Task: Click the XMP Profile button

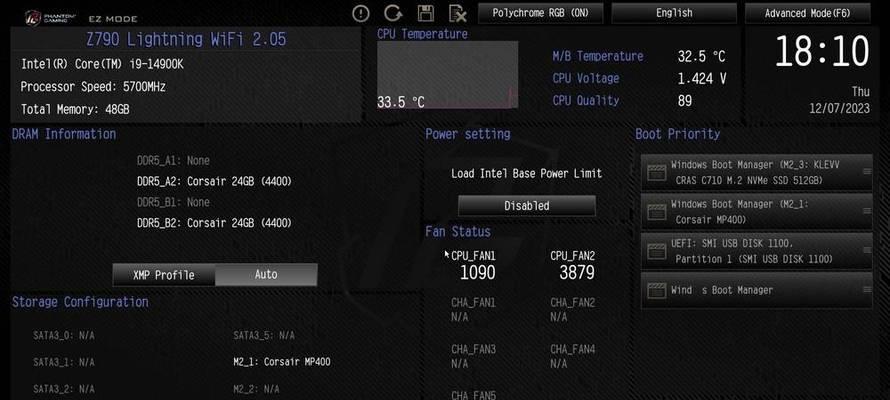Action: 163,275
